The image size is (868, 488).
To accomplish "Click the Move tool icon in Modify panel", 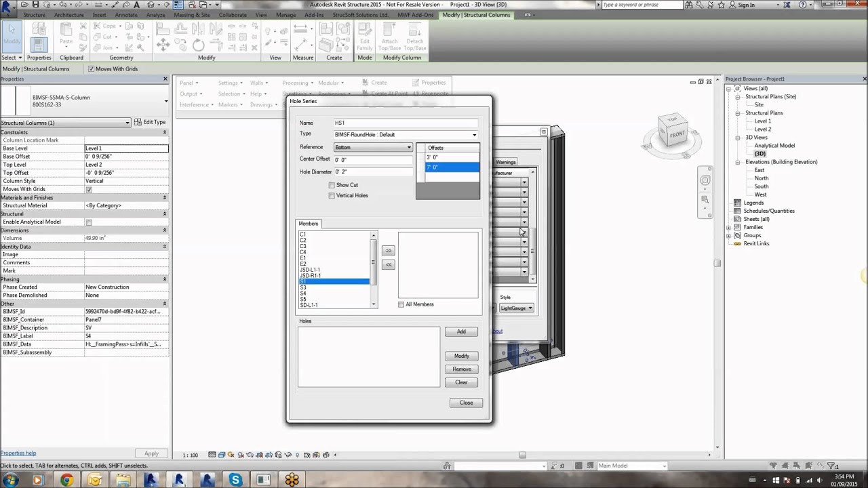I will (x=163, y=45).
